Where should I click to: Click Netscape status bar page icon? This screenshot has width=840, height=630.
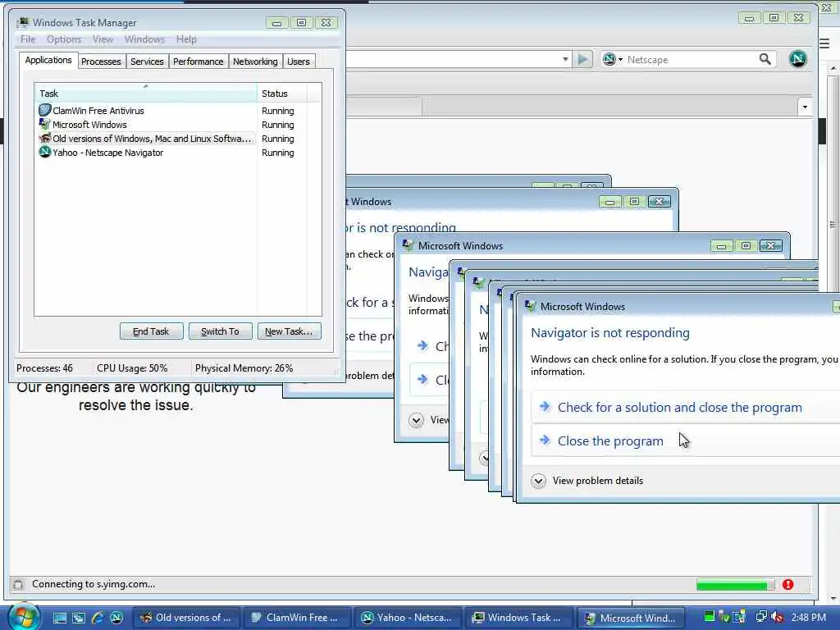(18, 584)
